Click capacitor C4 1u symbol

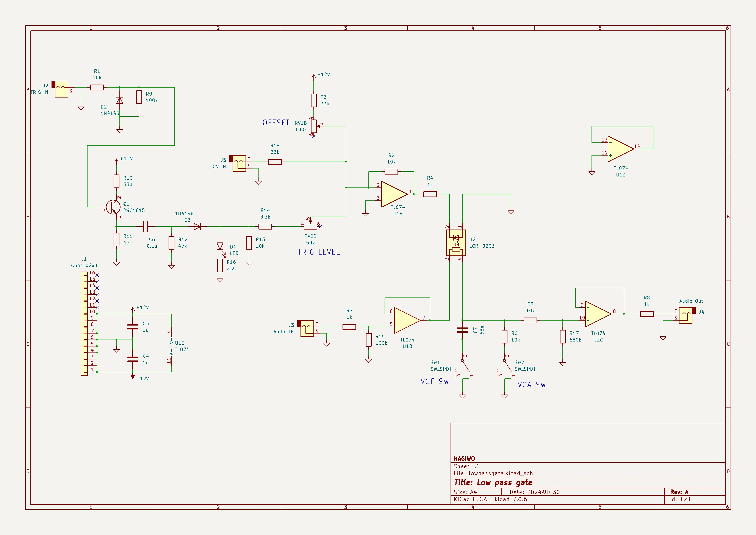click(x=133, y=359)
